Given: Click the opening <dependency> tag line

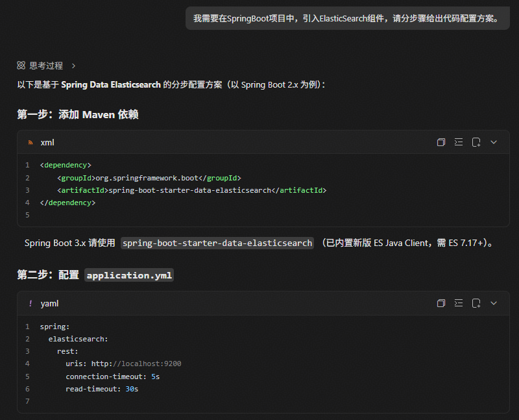Looking at the screenshot, I should [66, 165].
